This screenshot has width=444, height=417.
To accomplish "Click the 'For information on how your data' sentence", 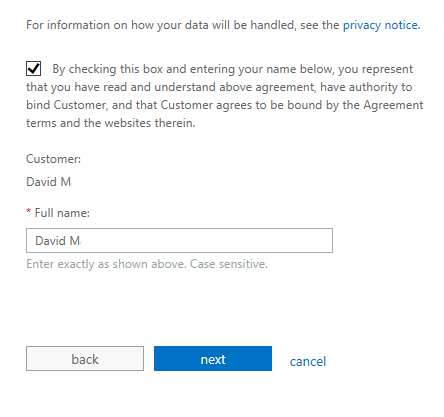I will tap(183, 25).
